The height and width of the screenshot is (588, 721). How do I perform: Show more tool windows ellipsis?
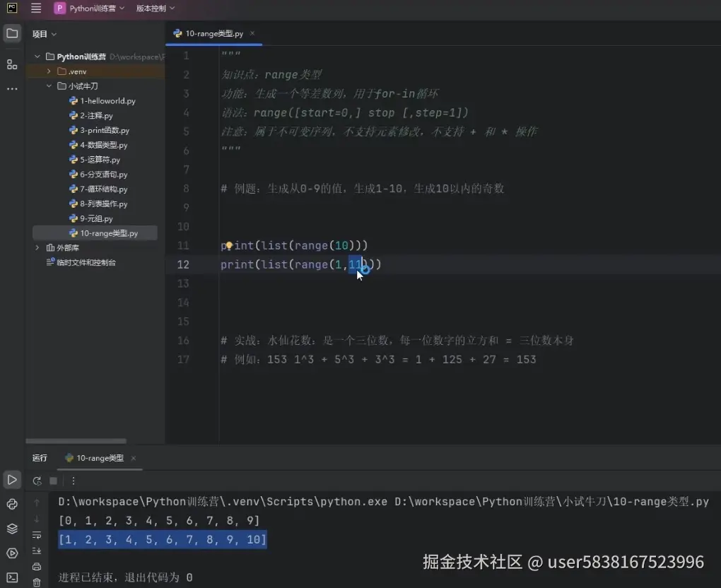coord(12,88)
